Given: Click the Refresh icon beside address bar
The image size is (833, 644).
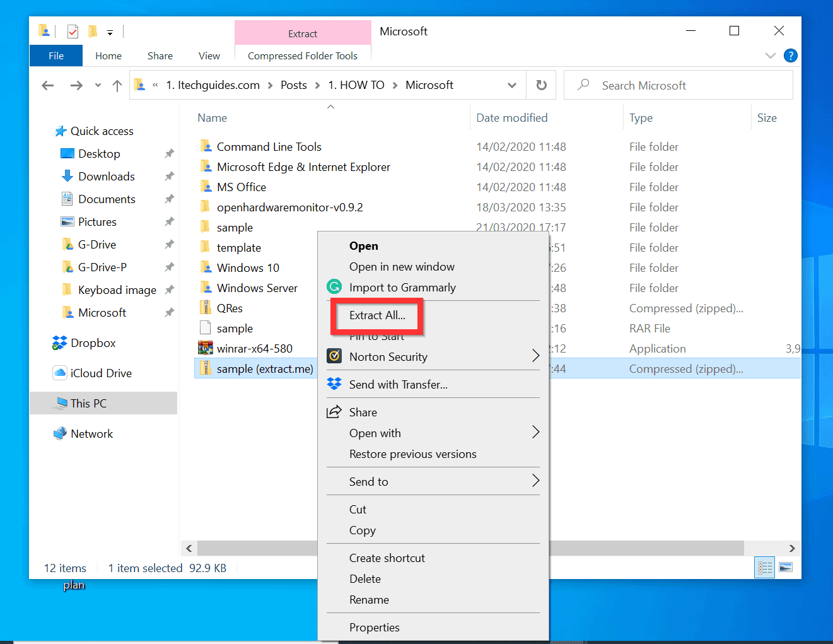Looking at the screenshot, I should pos(541,85).
